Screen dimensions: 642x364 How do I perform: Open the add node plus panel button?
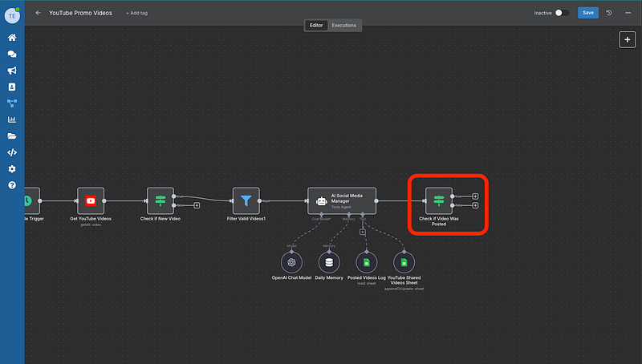click(x=627, y=39)
